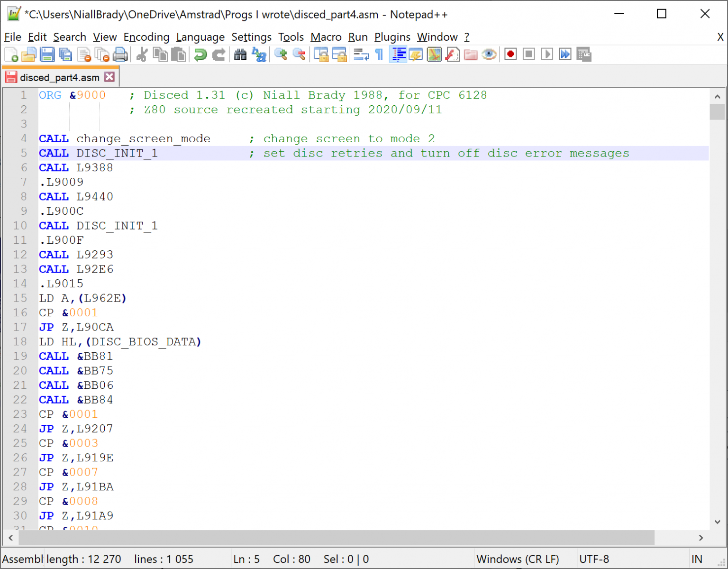Image resolution: width=728 pixels, height=569 pixels.
Task: Print the document
Action: tap(120, 54)
